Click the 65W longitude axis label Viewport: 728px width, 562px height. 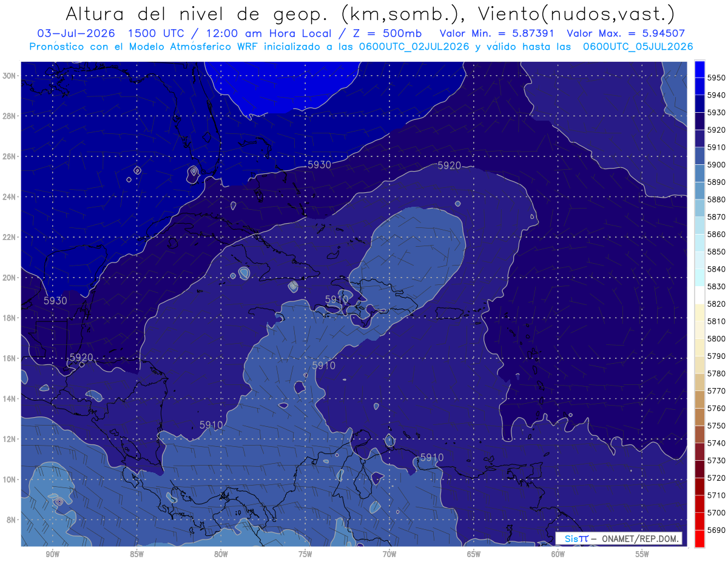coord(474,555)
